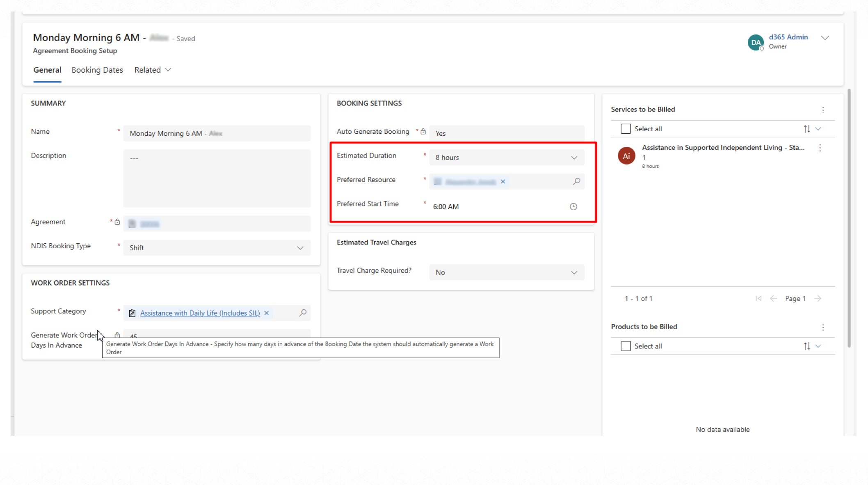
Task: Click the Preferred Resource search magnifier icon
Action: click(x=576, y=181)
